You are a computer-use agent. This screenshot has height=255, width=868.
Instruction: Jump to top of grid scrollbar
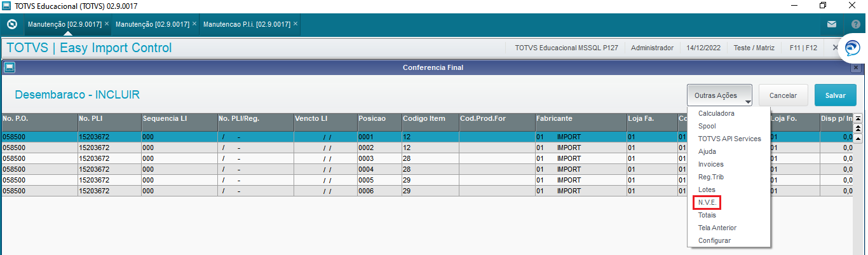click(858, 118)
